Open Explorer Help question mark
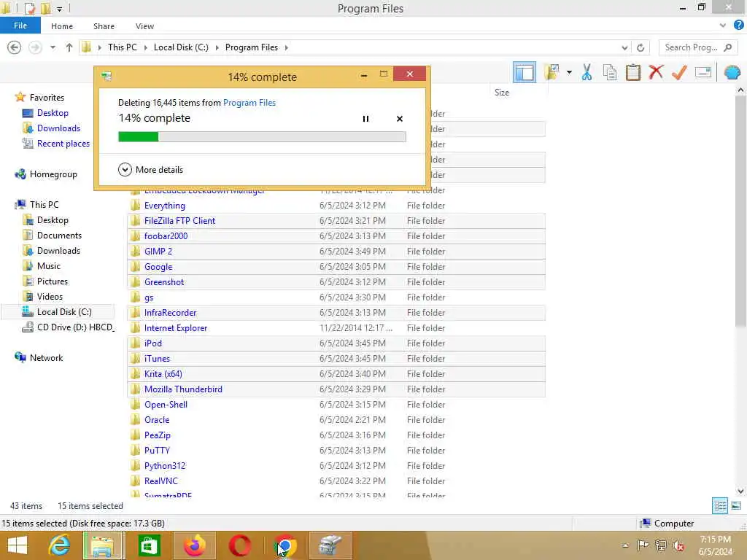 (738, 26)
